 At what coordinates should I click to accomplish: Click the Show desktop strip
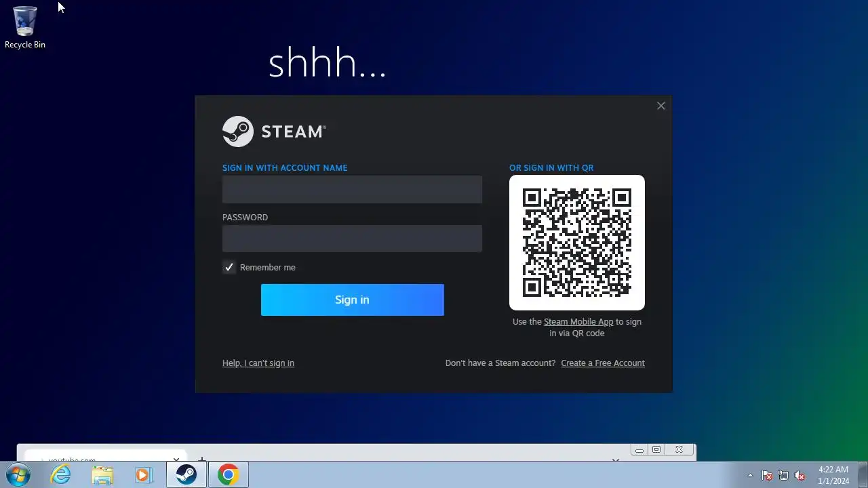(863, 474)
